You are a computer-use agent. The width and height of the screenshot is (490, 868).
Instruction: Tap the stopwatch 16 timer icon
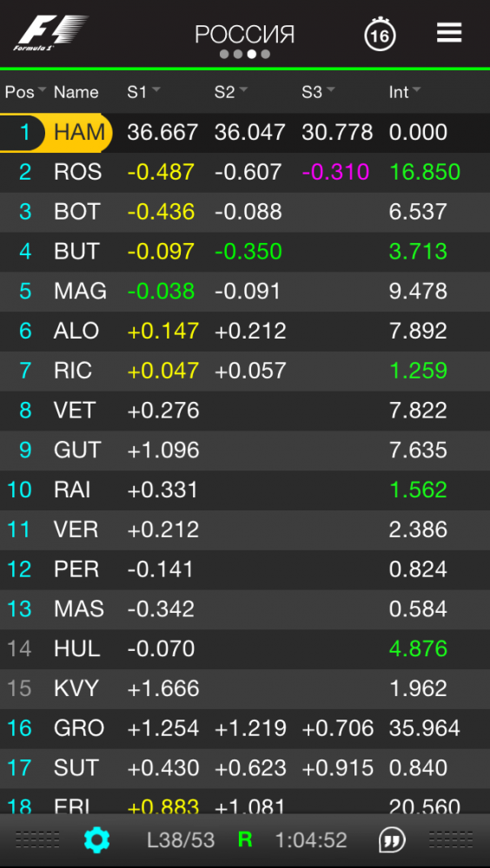pos(380,35)
